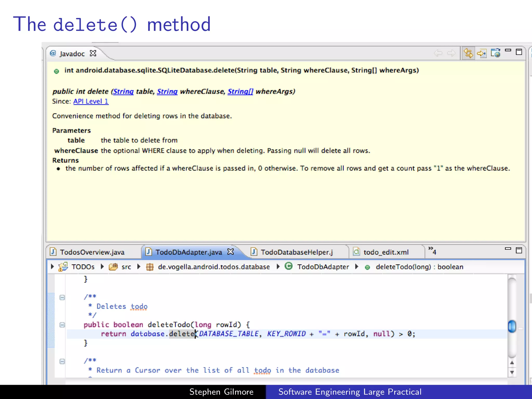Collapse the Deletes todo comment fold
Image resolution: width=532 pixels, height=399 pixels.
pyautogui.click(x=62, y=297)
